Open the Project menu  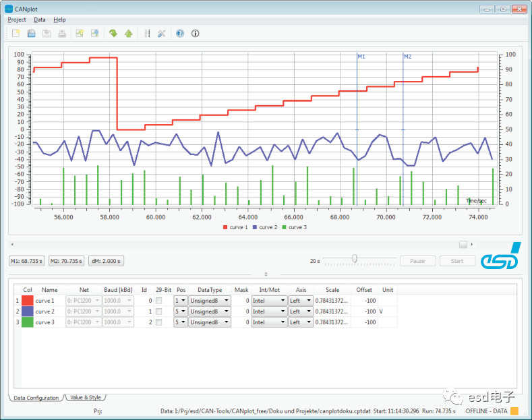click(x=17, y=20)
